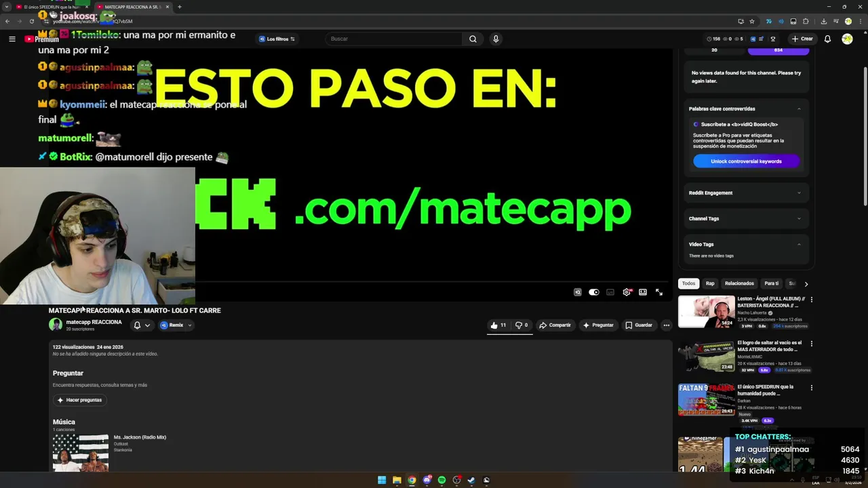This screenshot has height=488, width=868.
Task: Open vidIQ checklist icon in header
Action: tap(762, 39)
